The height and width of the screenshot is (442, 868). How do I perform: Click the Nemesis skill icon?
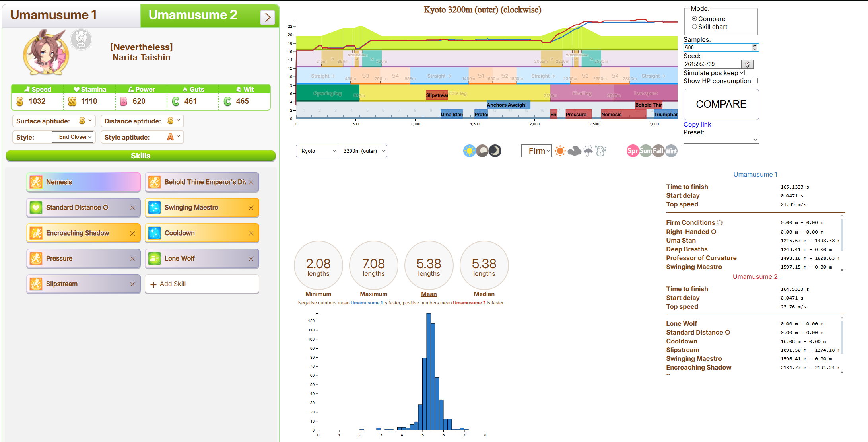click(x=36, y=182)
